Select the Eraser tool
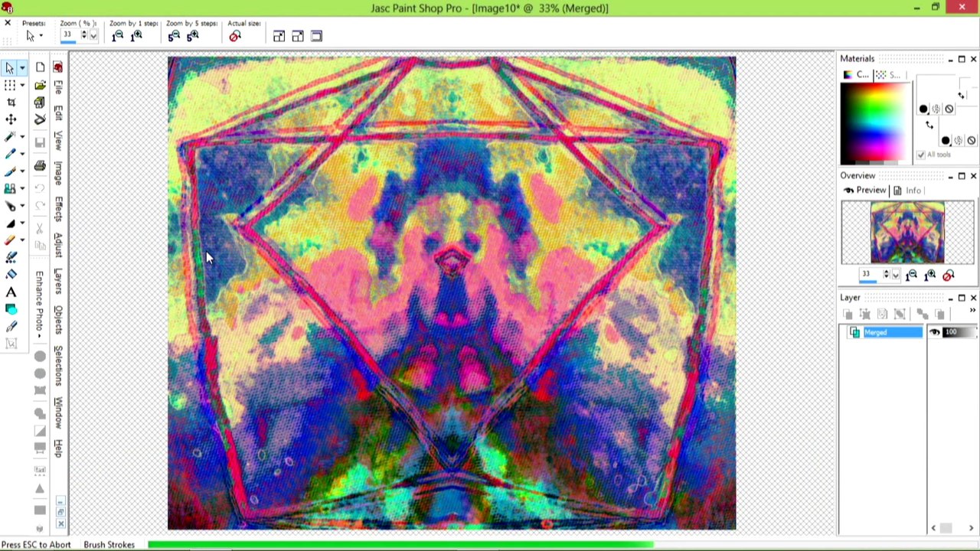The width and height of the screenshot is (980, 551). 10,240
